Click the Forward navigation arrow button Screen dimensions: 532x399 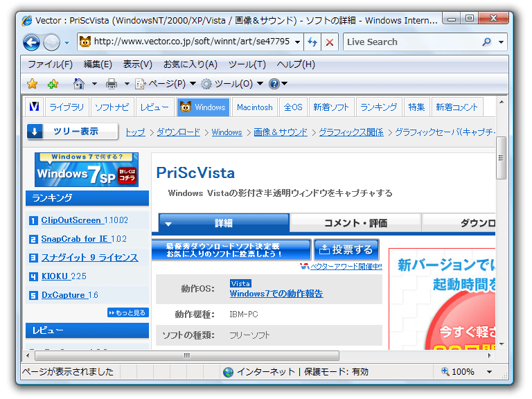pos(51,43)
